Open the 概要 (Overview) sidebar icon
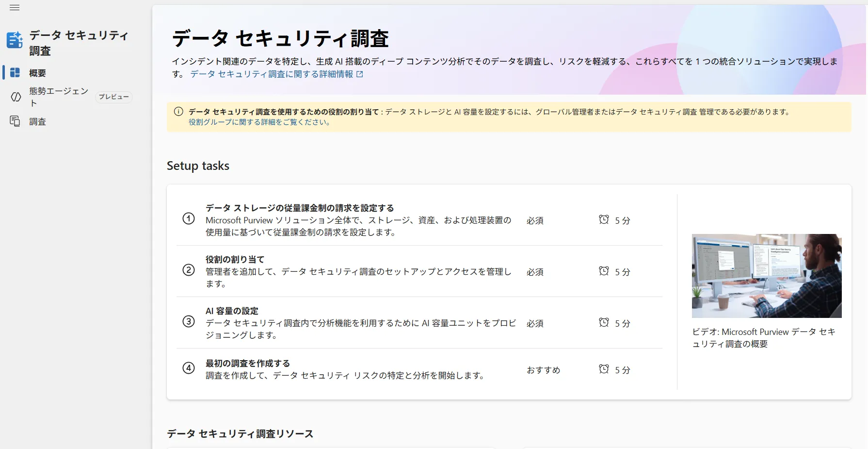 point(15,73)
